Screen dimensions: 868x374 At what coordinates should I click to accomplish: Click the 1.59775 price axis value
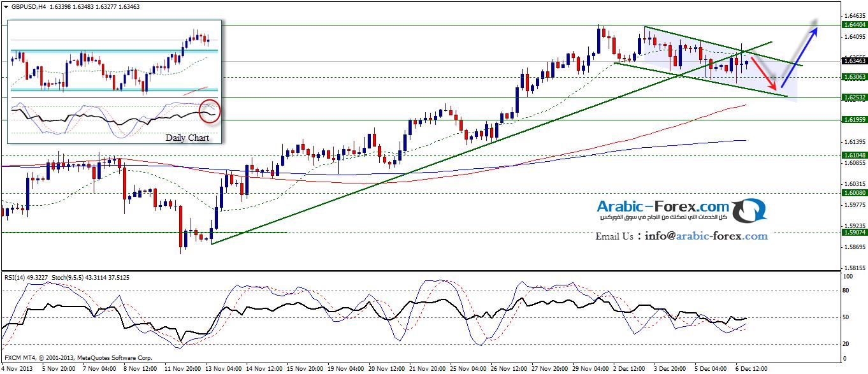point(854,205)
